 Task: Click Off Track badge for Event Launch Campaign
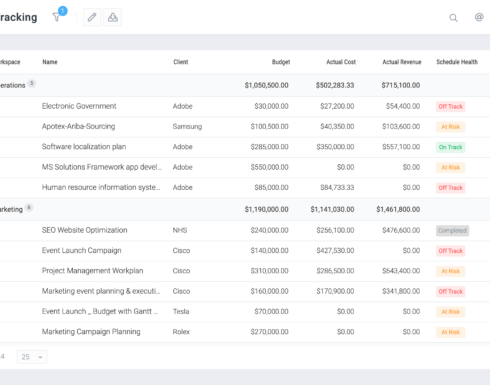click(x=450, y=251)
